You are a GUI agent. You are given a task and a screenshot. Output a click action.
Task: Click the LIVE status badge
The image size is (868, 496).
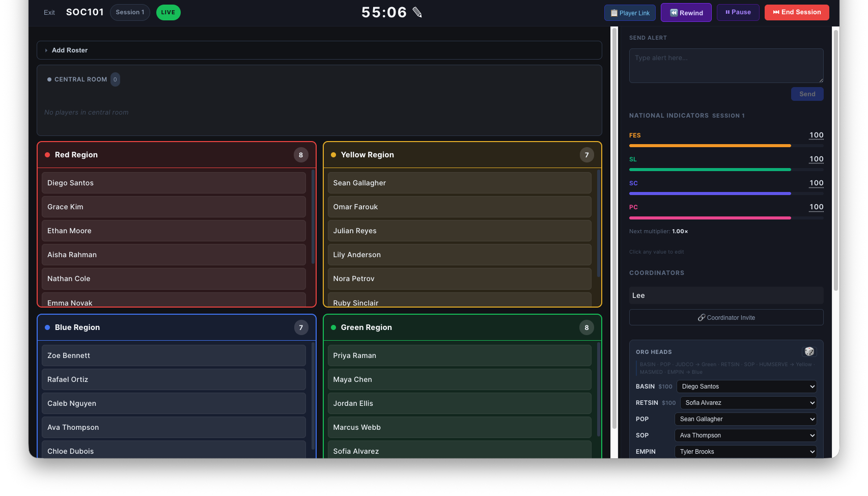point(168,12)
